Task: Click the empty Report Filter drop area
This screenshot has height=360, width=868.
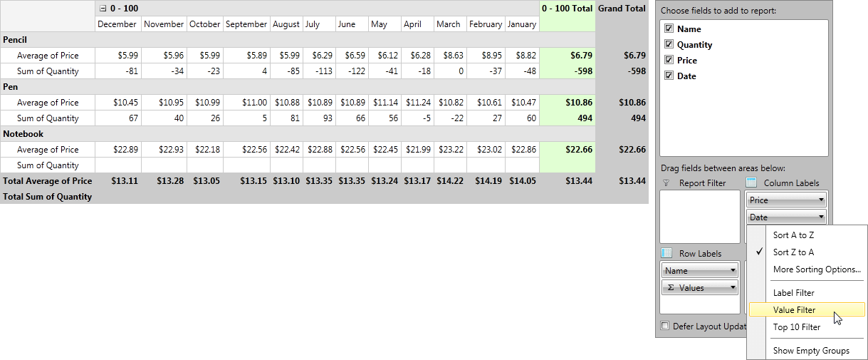Action: pos(700,217)
